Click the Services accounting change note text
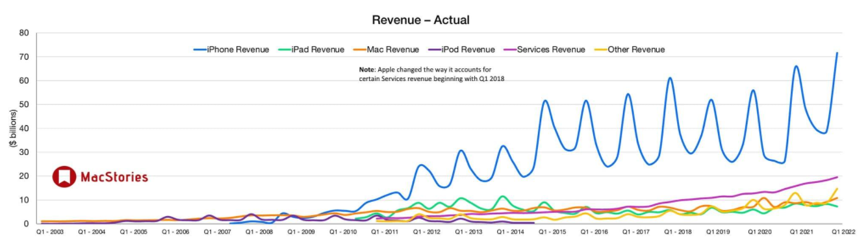 point(431,74)
